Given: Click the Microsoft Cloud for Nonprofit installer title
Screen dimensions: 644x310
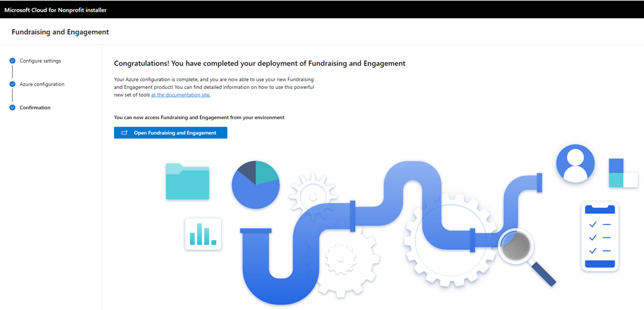Looking at the screenshot, I should 55,10.
